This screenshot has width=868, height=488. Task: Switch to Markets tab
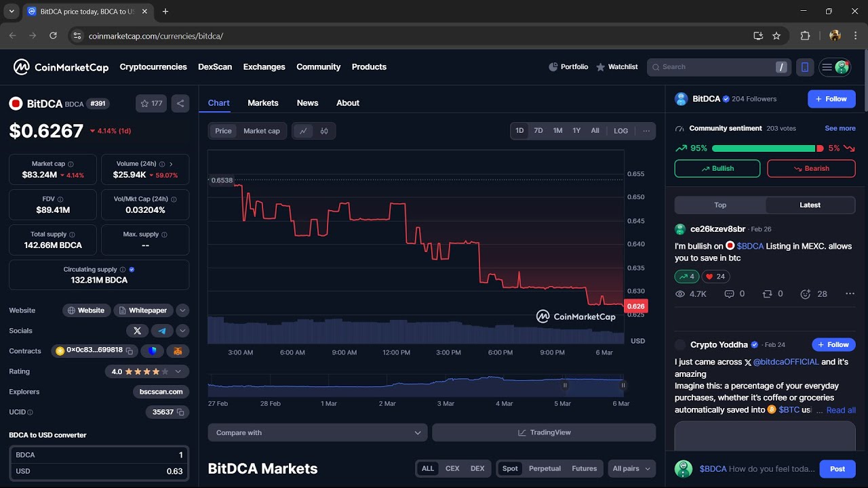point(263,103)
